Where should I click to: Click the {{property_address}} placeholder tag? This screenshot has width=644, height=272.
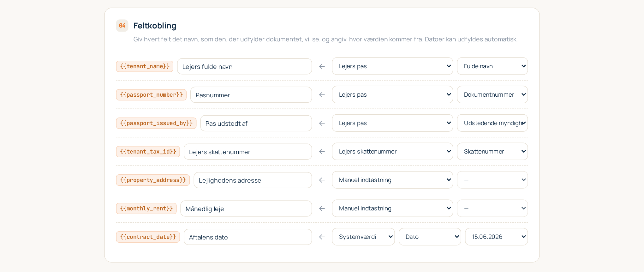pos(153,180)
